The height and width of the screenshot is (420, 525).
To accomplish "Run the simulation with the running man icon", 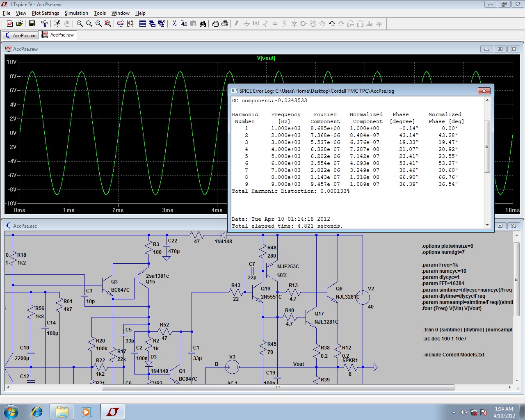I will click(57, 24).
